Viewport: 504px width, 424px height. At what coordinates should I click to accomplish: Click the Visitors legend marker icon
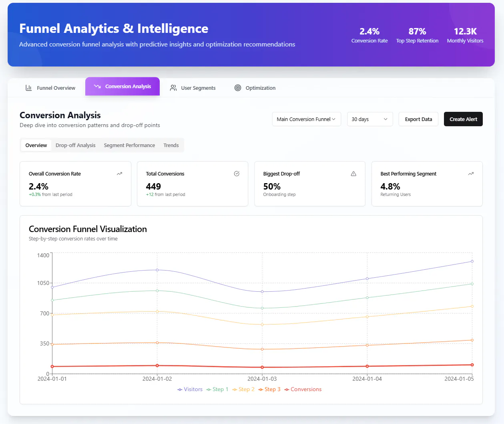180,390
